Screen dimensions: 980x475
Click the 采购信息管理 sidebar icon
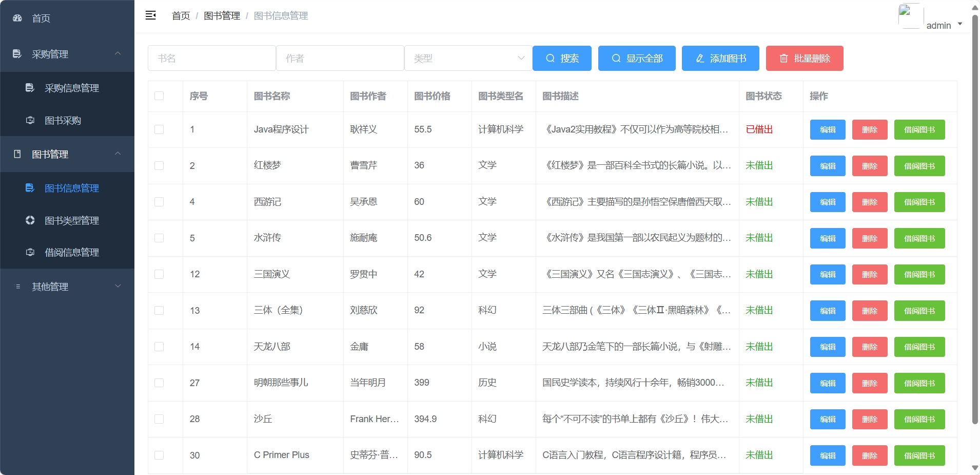click(30, 88)
